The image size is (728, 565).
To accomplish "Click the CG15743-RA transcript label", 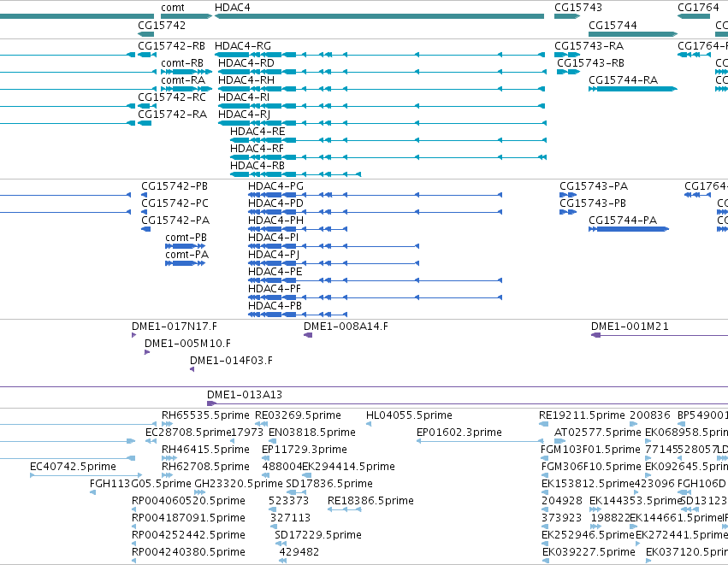I will tap(589, 46).
